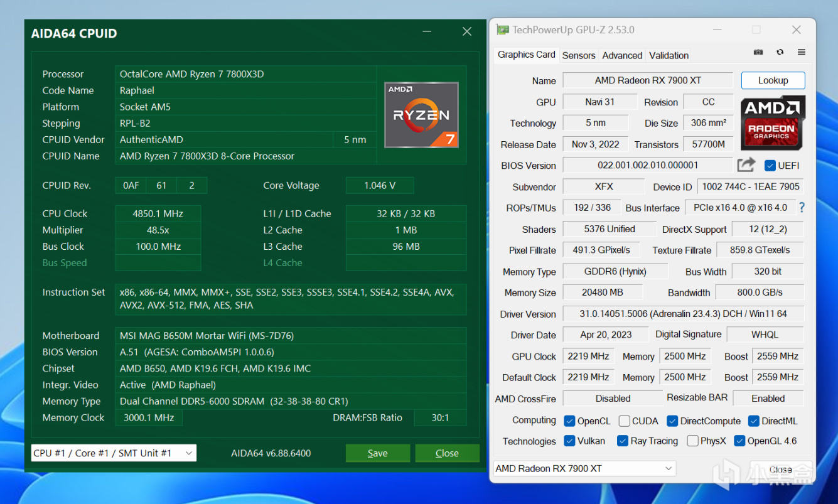Open the GPU-Z hamburger menu
This screenshot has width=838, height=504.
[x=802, y=53]
